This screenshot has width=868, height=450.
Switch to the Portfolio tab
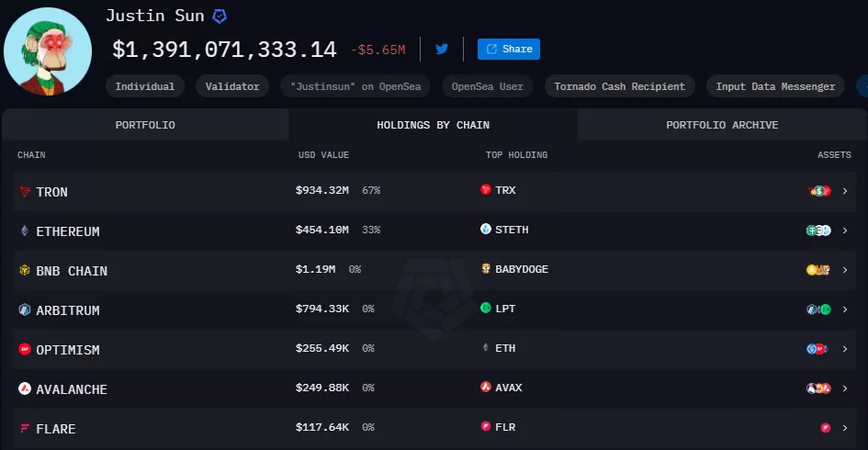coord(145,125)
